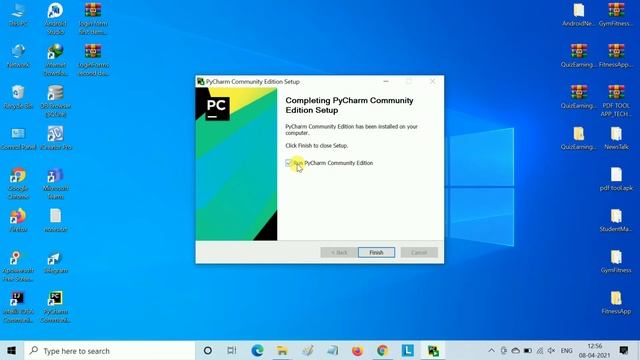This screenshot has height=360, width=640.
Task: Open the clock showing 12:56
Action: (594, 351)
